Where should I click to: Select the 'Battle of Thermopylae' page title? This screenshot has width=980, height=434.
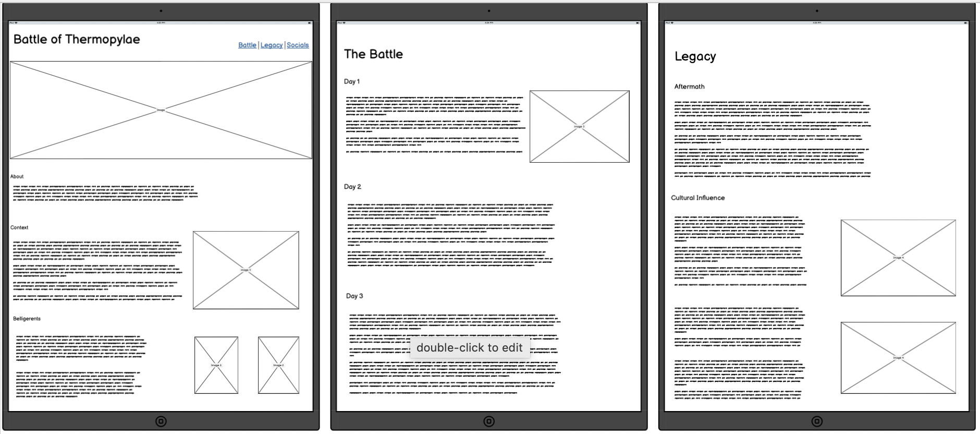tap(77, 40)
